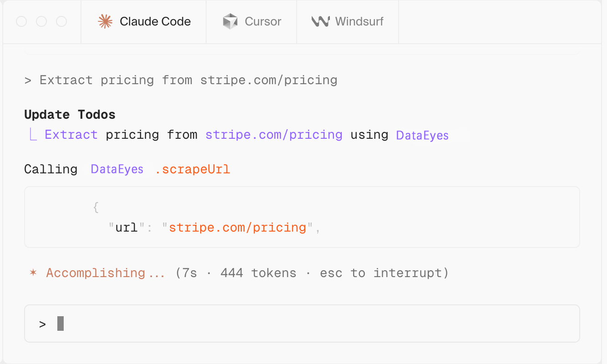Click the first gray window control dot

[x=21, y=21]
